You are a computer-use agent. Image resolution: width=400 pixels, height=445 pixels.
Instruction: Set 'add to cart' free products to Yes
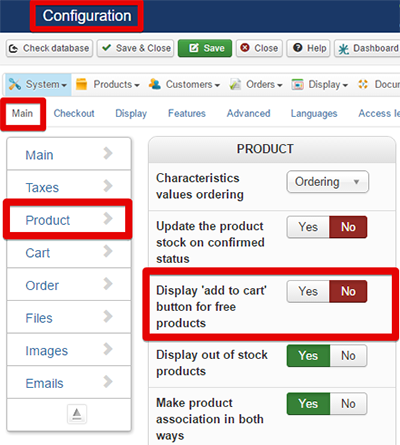[x=308, y=291]
